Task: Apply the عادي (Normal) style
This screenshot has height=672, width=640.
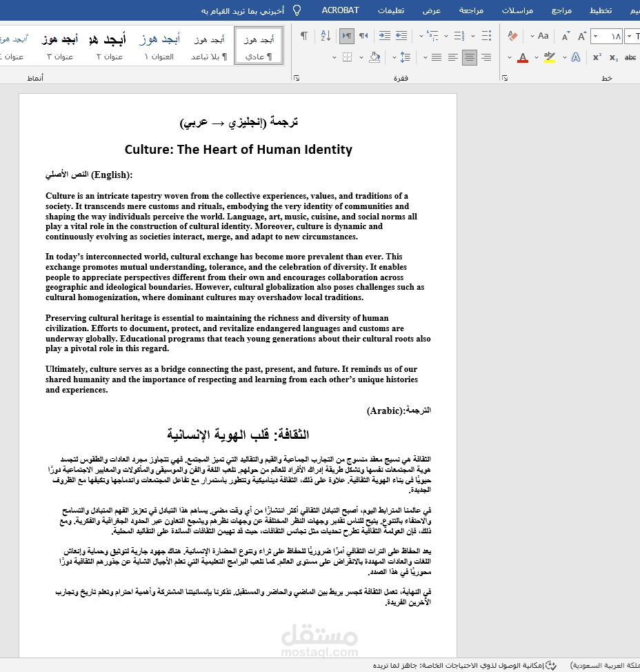Action: [x=259, y=46]
